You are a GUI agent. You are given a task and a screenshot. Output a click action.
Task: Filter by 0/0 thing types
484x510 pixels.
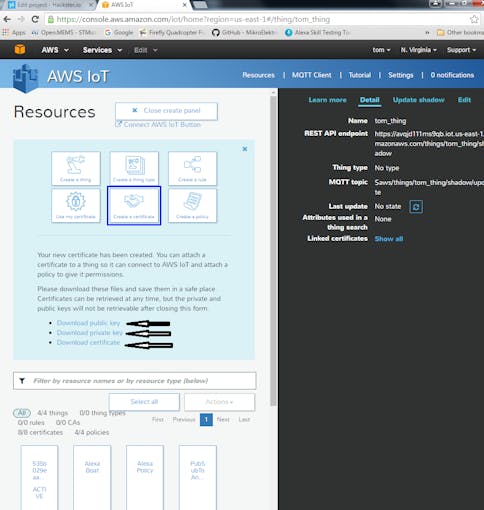coord(102,413)
